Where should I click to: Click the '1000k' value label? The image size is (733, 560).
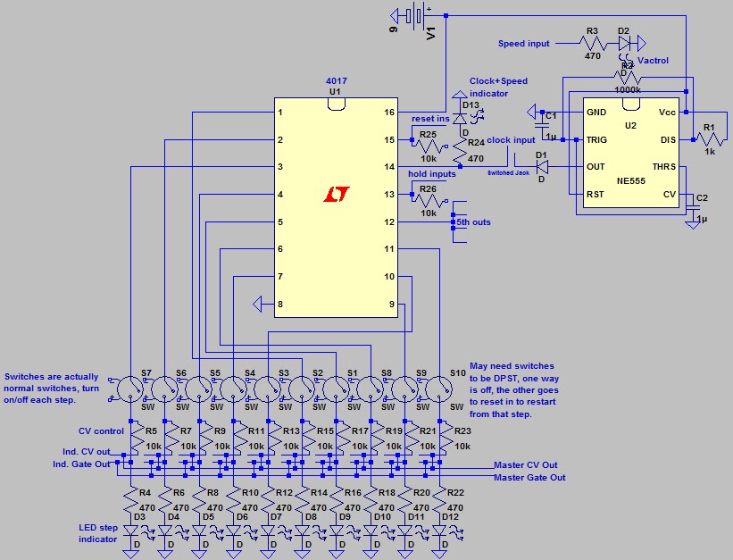[x=628, y=90]
